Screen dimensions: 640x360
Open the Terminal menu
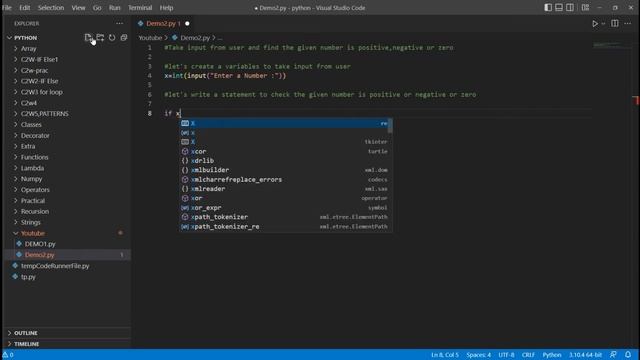tap(140, 8)
